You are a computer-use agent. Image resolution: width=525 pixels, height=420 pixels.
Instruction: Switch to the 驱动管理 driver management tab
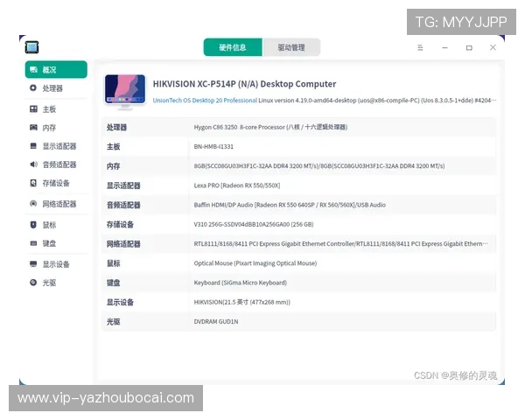click(291, 47)
